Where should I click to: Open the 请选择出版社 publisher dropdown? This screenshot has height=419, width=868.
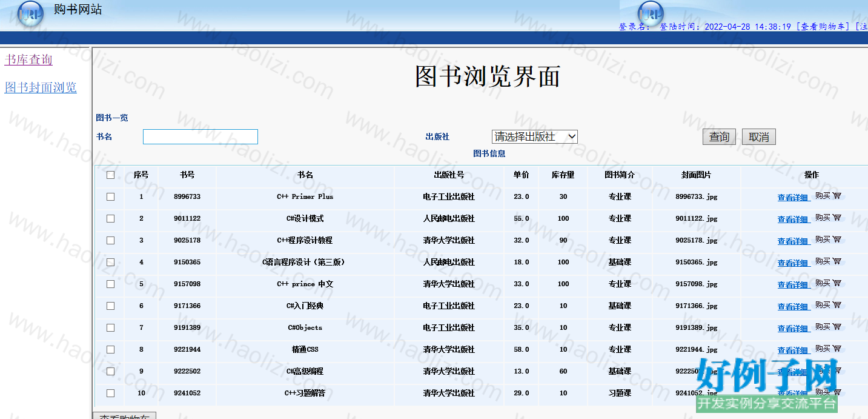(535, 136)
